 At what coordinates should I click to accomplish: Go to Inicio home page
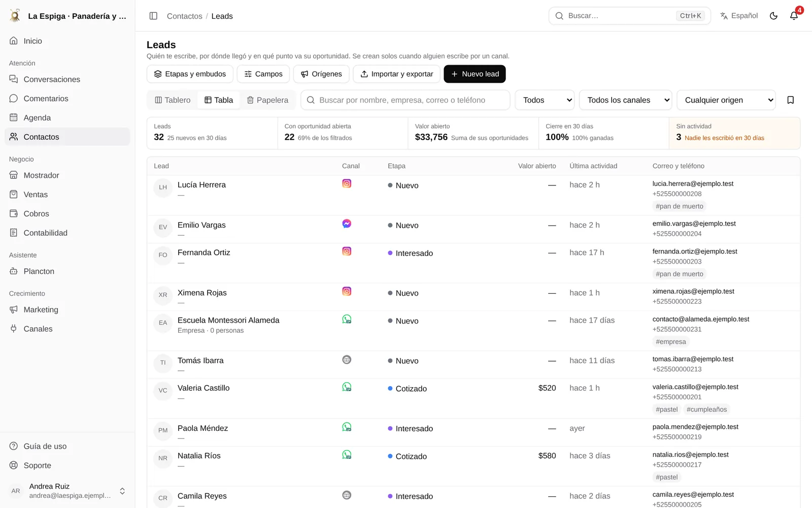[67, 41]
